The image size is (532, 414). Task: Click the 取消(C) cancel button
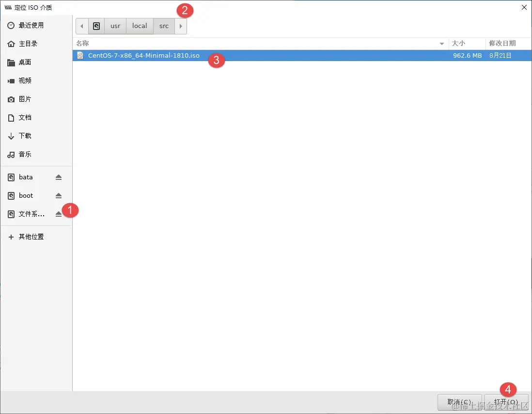[x=459, y=402]
